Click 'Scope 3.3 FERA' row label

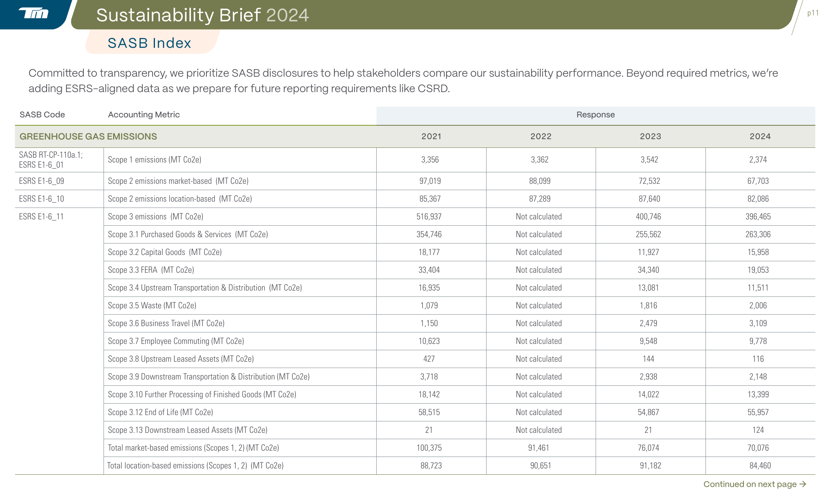(x=151, y=270)
